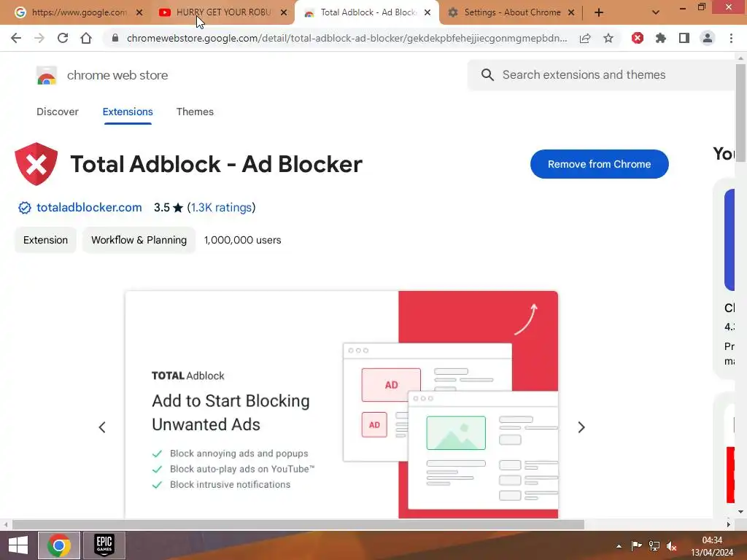
Task: Open the network tray icon
Action: point(654,545)
